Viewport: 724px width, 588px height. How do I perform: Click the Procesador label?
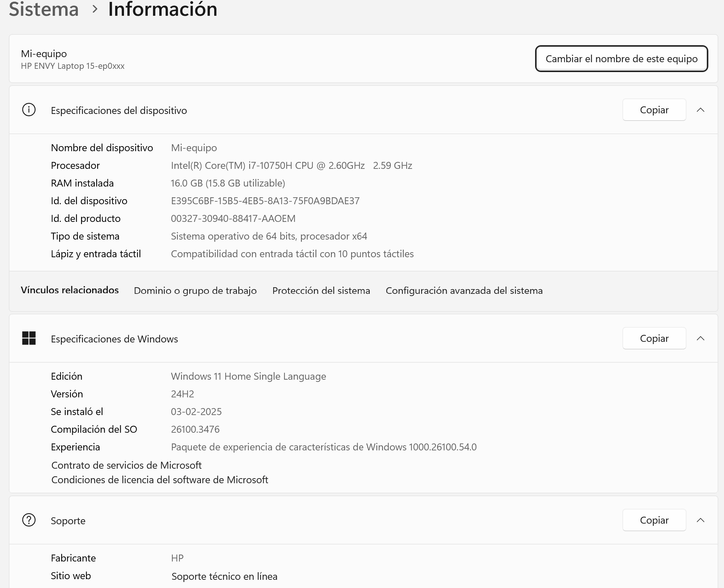pyautogui.click(x=75, y=166)
